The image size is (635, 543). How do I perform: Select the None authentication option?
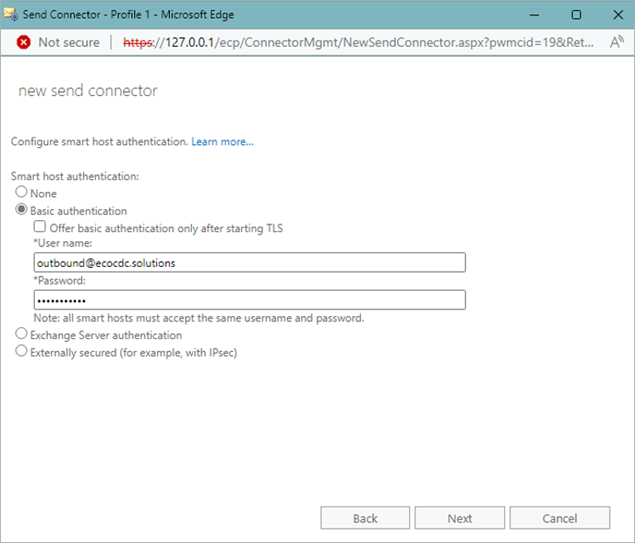21,192
